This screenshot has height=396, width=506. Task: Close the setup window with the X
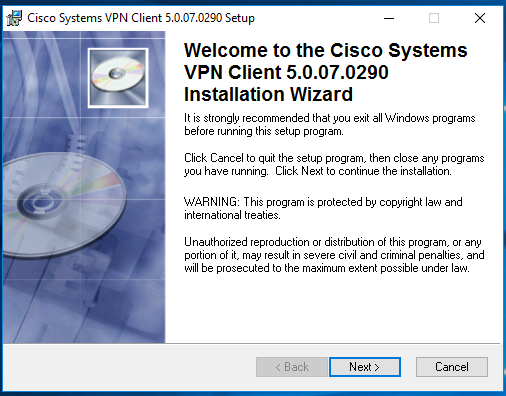[x=480, y=18]
